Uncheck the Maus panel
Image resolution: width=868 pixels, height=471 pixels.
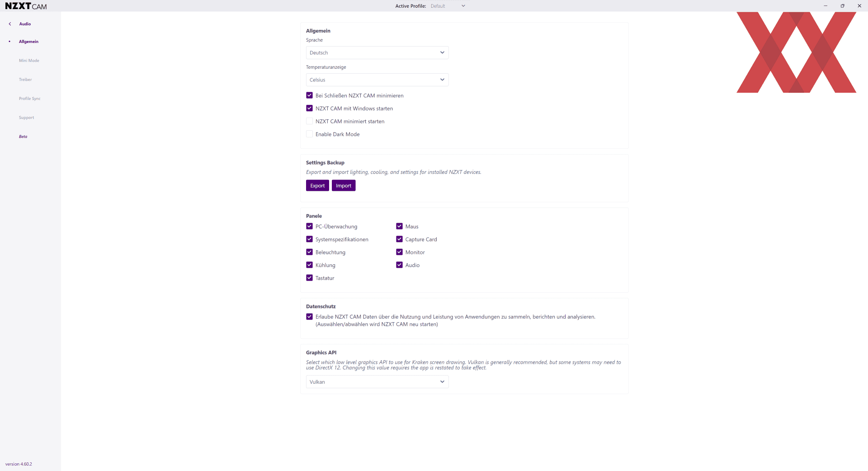click(x=399, y=226)
